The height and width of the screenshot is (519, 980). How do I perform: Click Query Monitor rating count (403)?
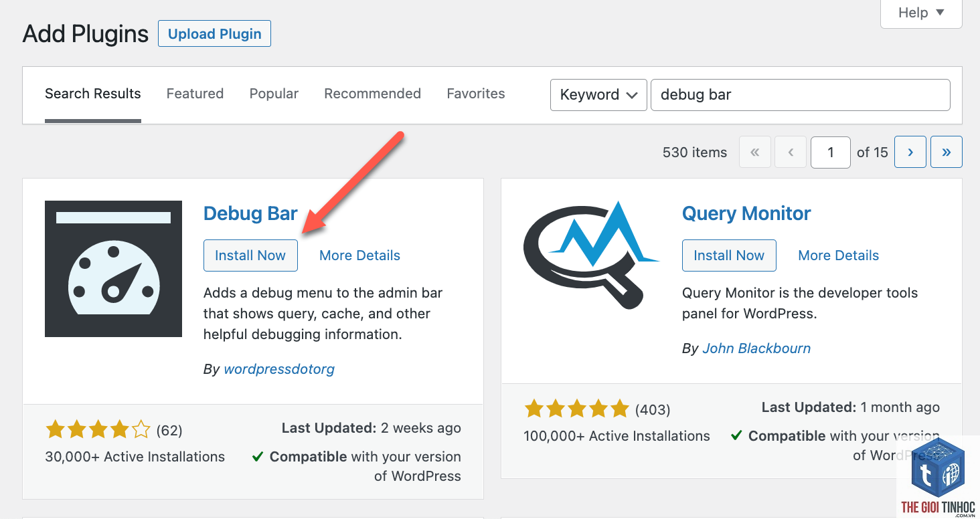(x=653, y=409)
